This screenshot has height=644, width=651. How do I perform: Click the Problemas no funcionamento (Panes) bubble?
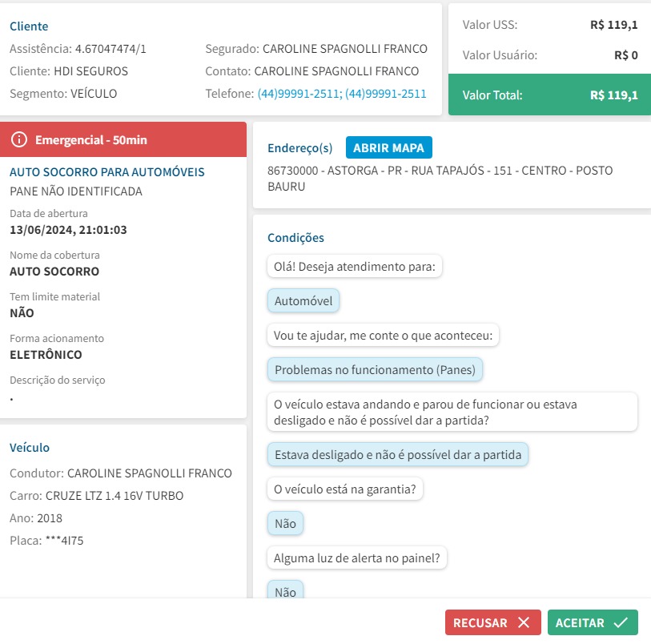(375, 370)
